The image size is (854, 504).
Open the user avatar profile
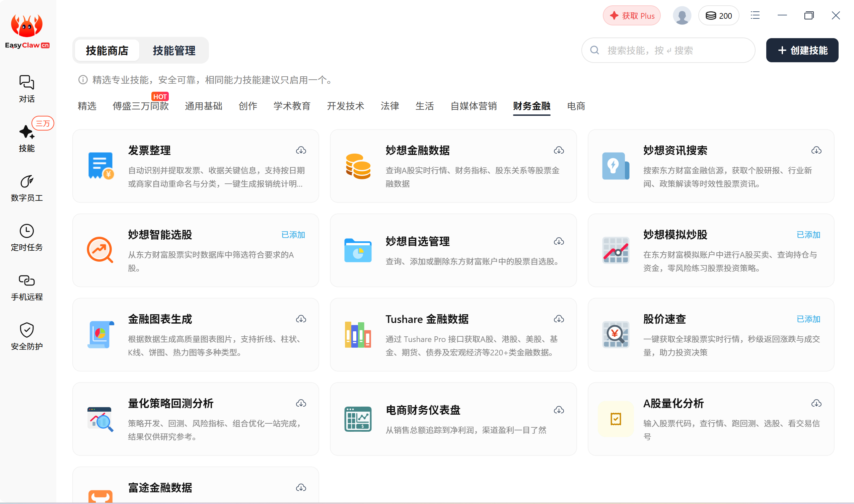[x=682, y=16]
